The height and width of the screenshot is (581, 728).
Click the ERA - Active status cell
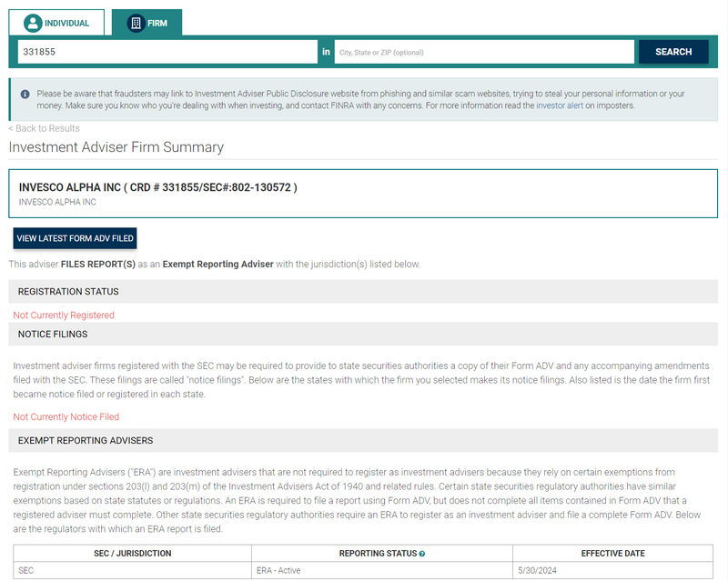click(381, 570)
